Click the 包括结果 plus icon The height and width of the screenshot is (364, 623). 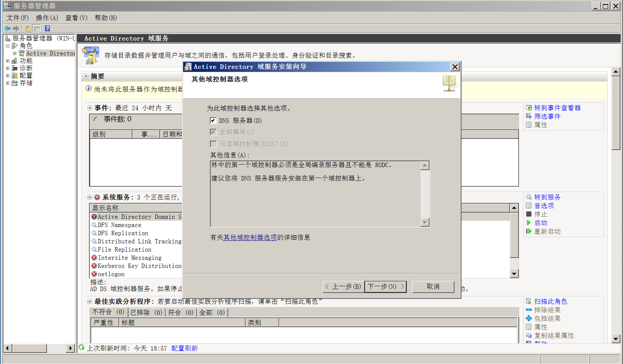pyautogui.click(x=529, y=318)
